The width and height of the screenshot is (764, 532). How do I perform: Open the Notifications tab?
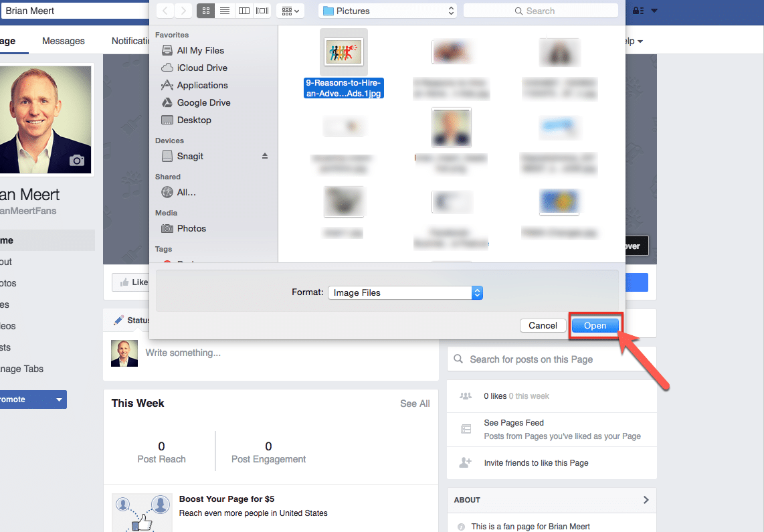(x=131, y=40)
